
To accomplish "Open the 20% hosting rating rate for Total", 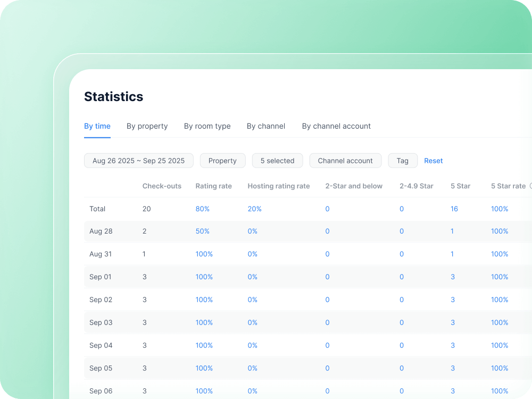I will [254, 209].
